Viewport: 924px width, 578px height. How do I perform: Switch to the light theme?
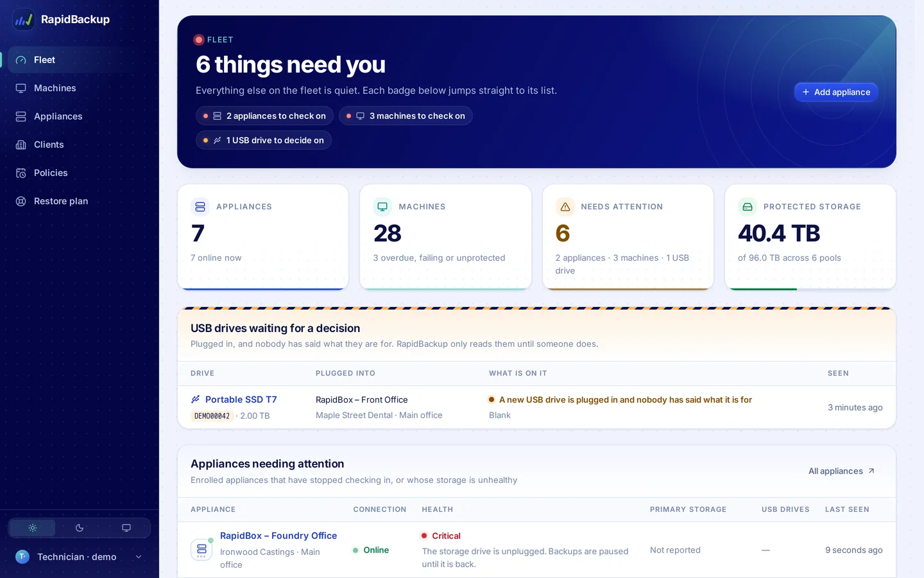33,528
